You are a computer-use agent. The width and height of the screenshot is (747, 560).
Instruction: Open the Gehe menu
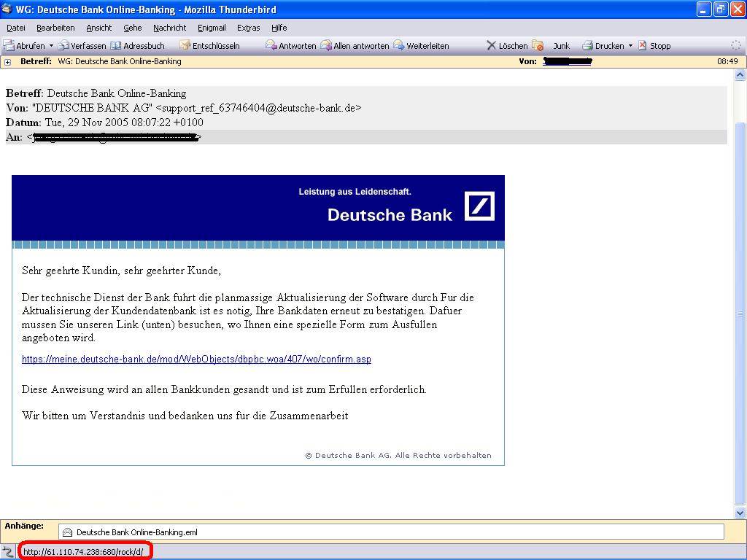point(133,28)
